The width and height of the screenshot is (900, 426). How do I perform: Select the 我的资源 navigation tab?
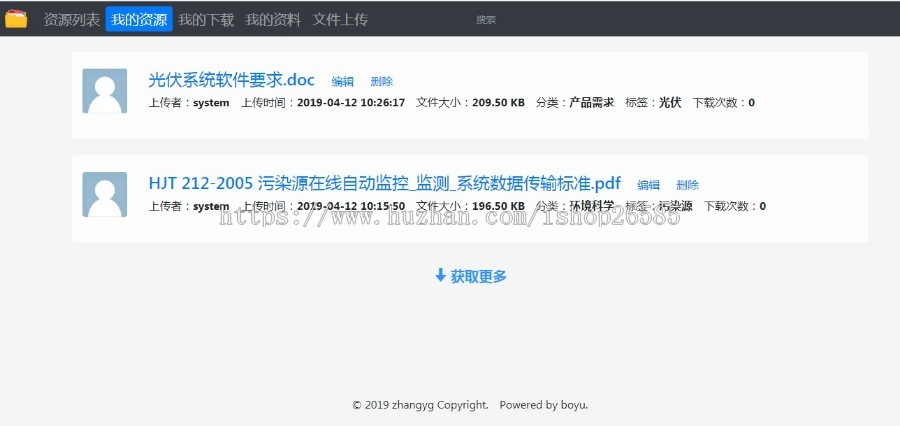pyautogui.click(x=139, y=20)
